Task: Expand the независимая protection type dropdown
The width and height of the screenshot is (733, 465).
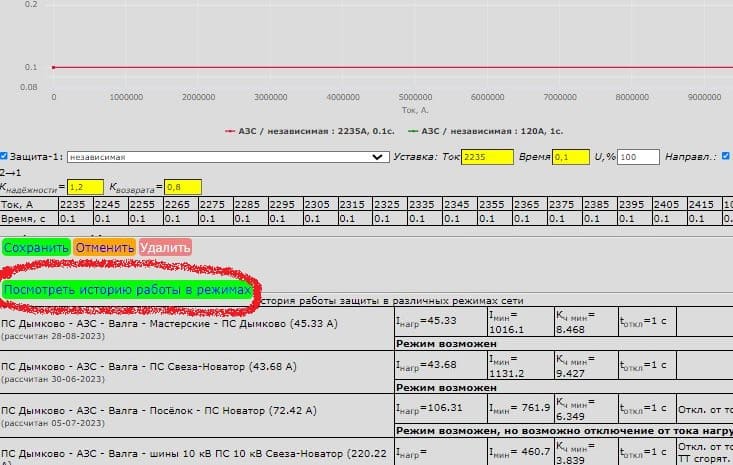Action: pyautogui.click(x=221, y=157)
